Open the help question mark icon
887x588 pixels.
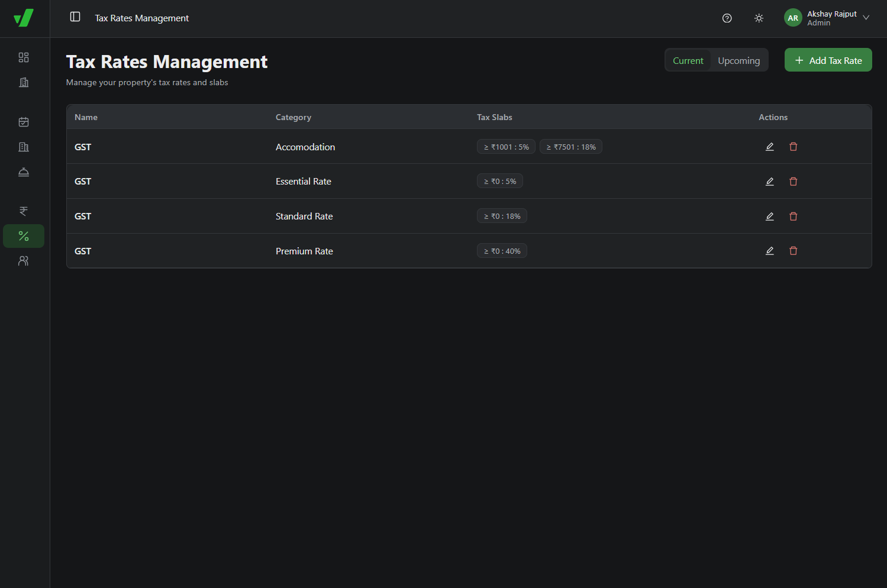(x=727, y=18)
